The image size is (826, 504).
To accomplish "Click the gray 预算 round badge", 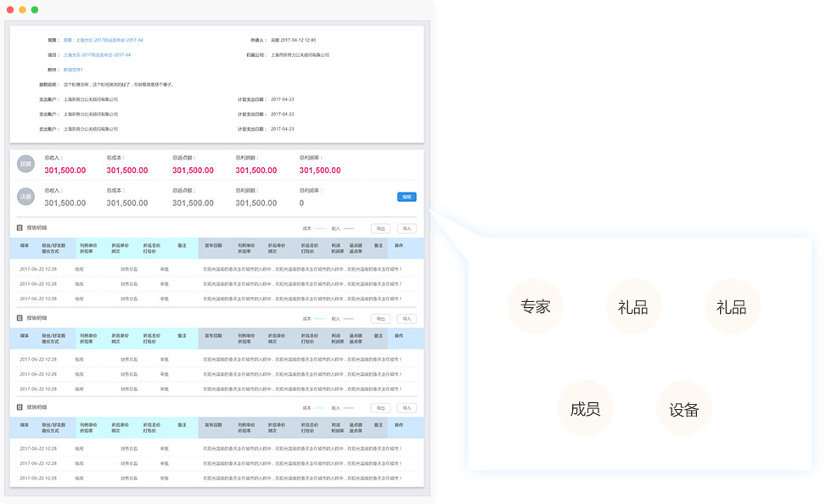I will (x=26, y=164).
